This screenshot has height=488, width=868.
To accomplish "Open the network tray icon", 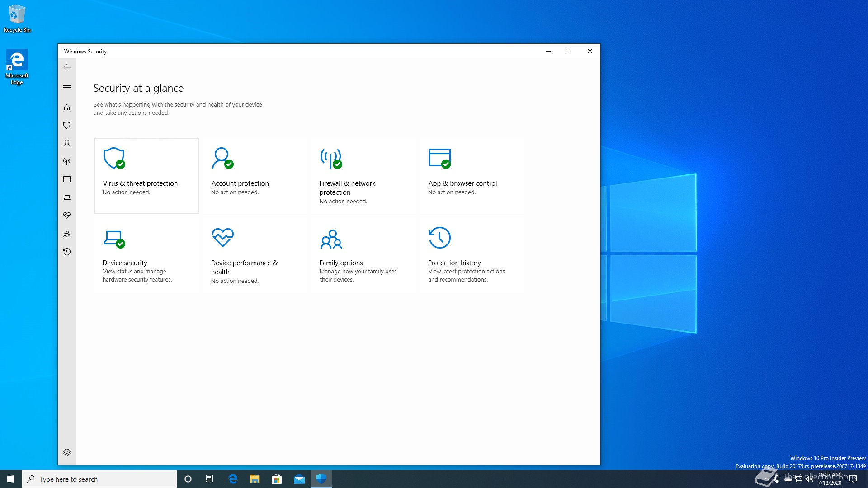I will tap(799, 479).
